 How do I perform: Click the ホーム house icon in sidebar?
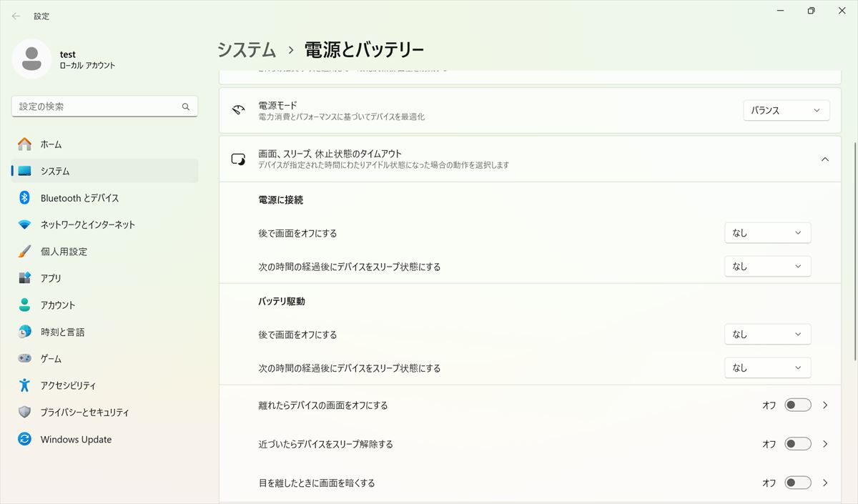click(x=24, y=144)
